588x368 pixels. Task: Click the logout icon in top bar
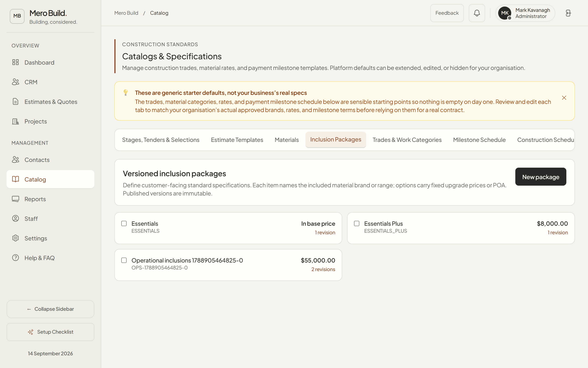(568, 13)
